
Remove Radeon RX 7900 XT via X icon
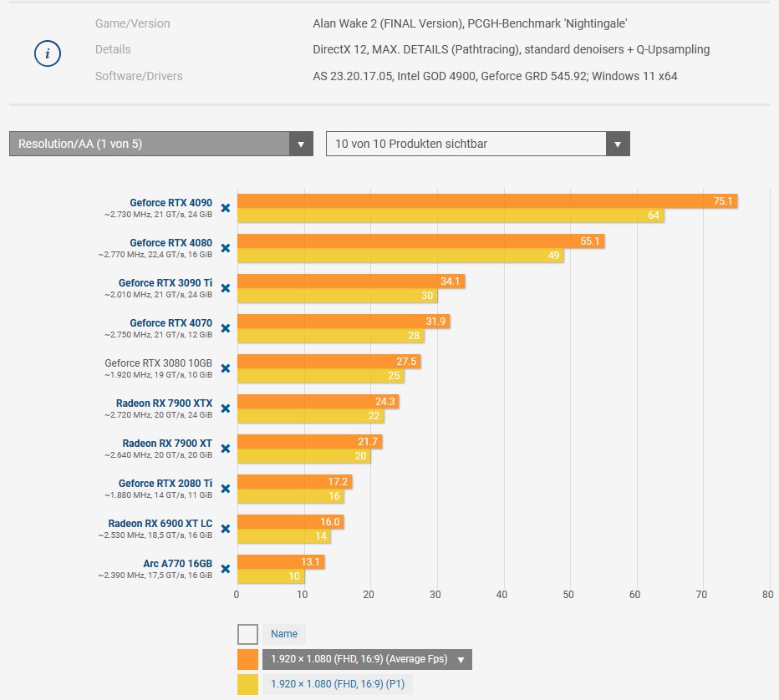tap(226, 449)
